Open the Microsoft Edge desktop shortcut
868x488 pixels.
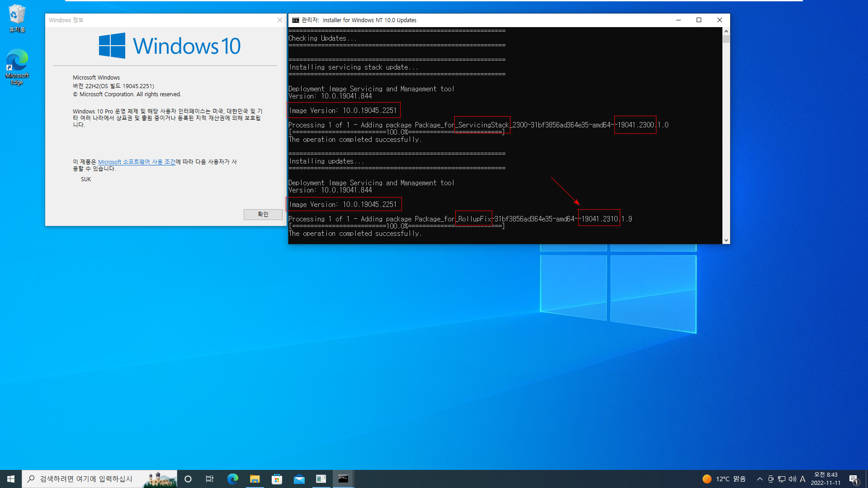(x=17, y=67)
